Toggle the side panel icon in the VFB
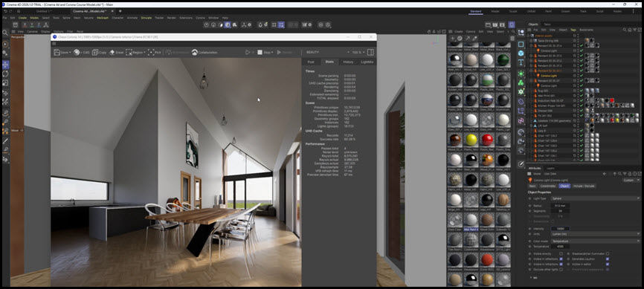 (370, 53)
